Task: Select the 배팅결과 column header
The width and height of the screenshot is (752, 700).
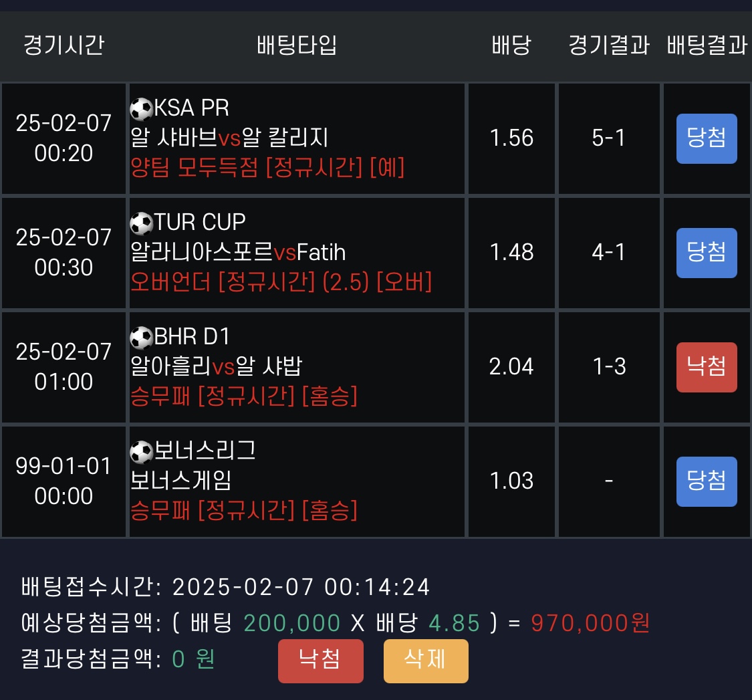Action: click(707, 45)
